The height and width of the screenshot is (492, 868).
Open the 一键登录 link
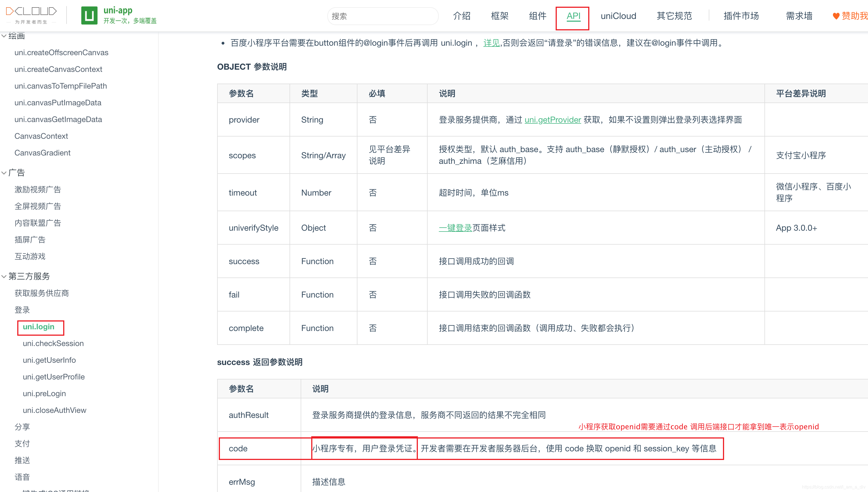(455, 228)
